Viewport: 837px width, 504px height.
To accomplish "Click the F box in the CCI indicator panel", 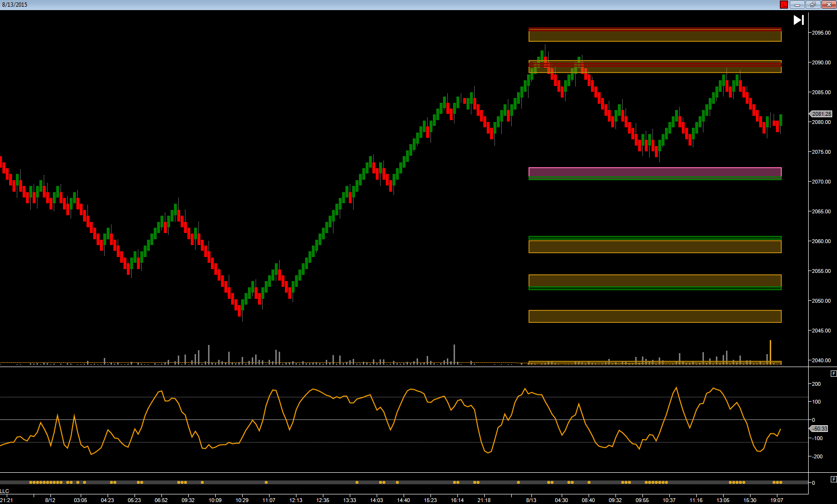I will pos(834,373).
